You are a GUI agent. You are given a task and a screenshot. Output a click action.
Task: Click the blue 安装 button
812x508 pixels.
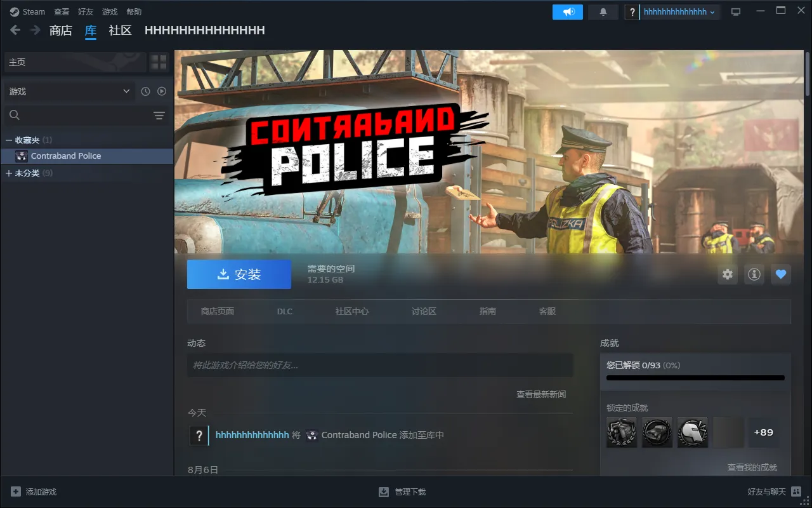click(239, 274)
